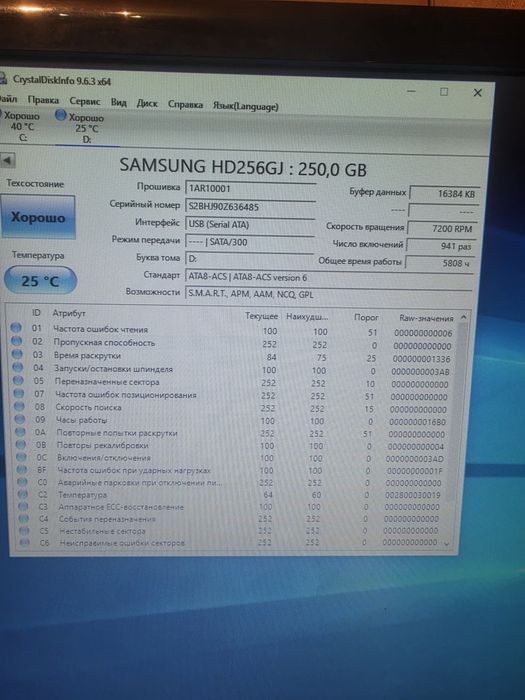This screenshot has width=525, height=700.
Task: Open the Справка menu
Action: [185, 104]
